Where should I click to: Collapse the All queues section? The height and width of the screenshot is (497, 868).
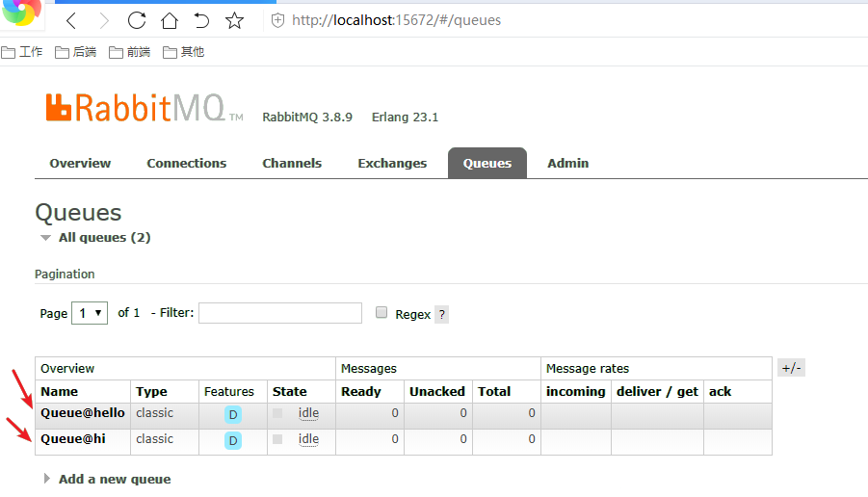point(95,238)
